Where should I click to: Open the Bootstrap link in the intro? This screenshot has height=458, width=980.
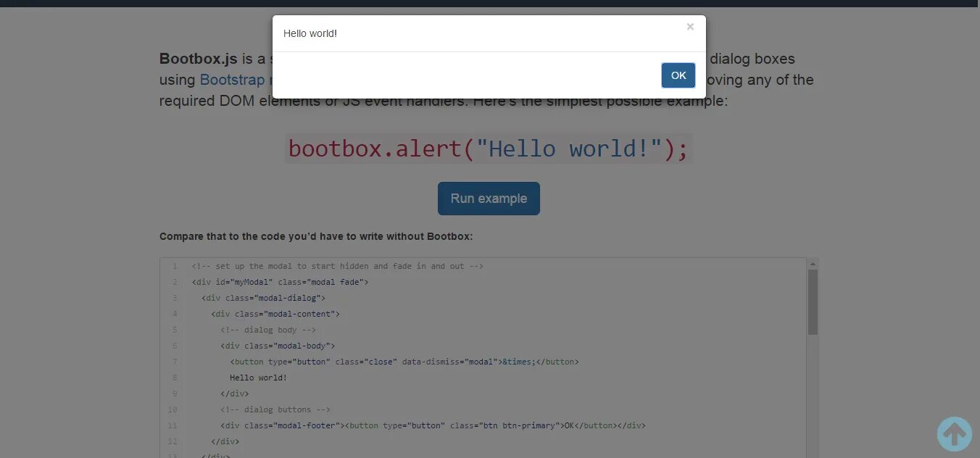[x=233, y=80]
